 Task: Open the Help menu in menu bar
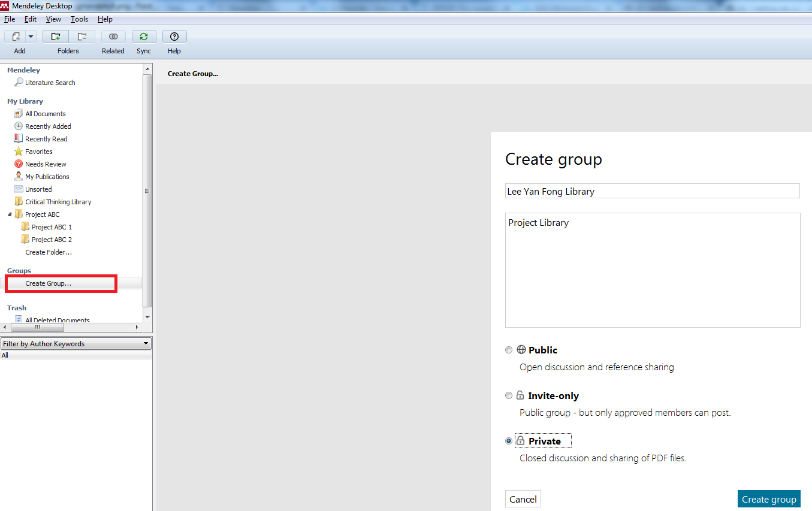pyautogui.click(x=105, y=19)
